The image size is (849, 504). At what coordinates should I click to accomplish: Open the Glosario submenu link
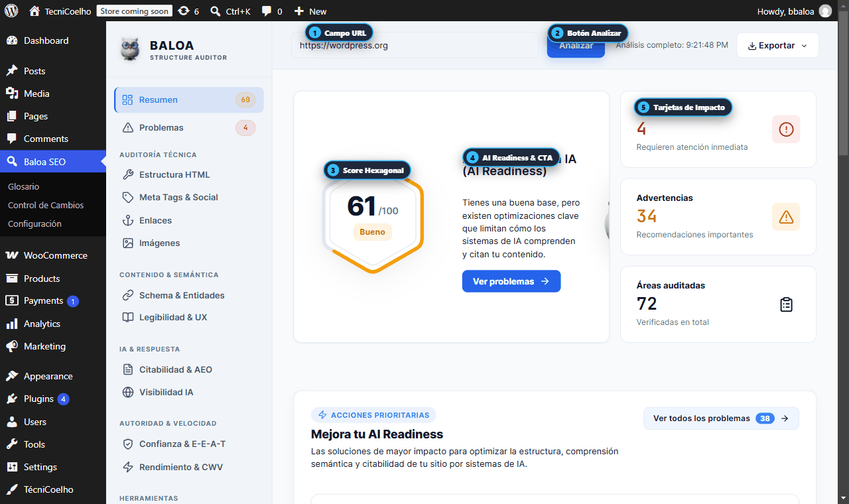(x=24, y=186)
